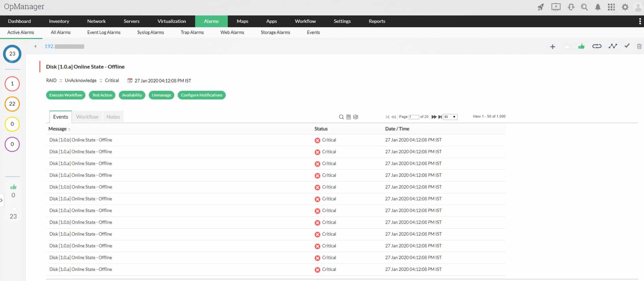Click the Unmanage button
The image size is (644, 281).
[161, 95]
